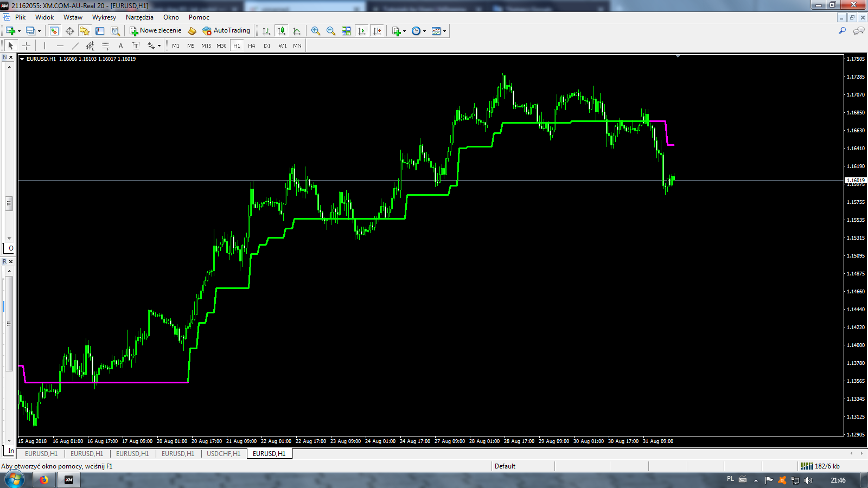Select the Fibonacci retracement tool

pos(105,46)
